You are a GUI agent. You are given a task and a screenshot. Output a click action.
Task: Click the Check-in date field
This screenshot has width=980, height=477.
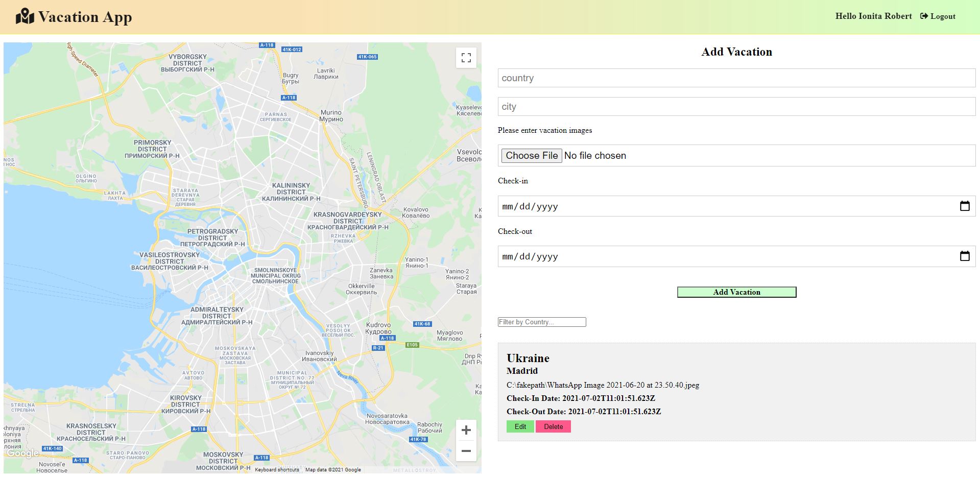click(x=736, y=206)
